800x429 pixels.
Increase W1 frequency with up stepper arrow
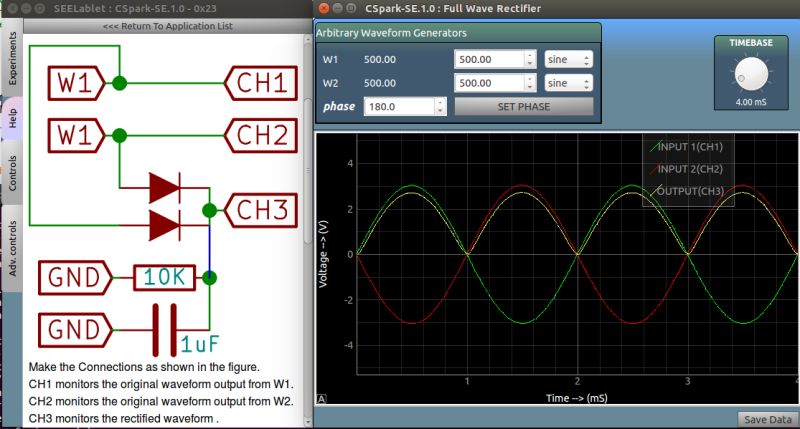coord(530,55)
